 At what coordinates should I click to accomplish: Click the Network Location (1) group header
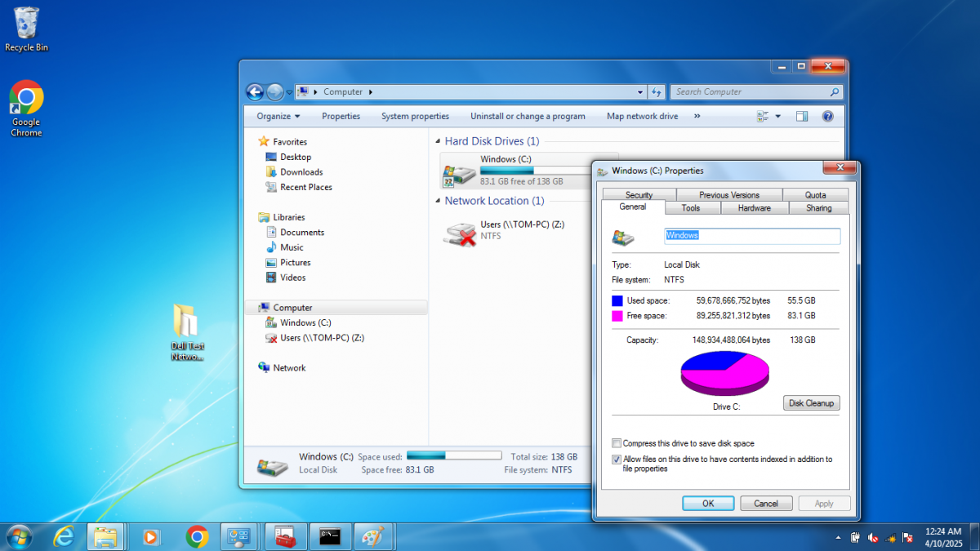[494, 201]
